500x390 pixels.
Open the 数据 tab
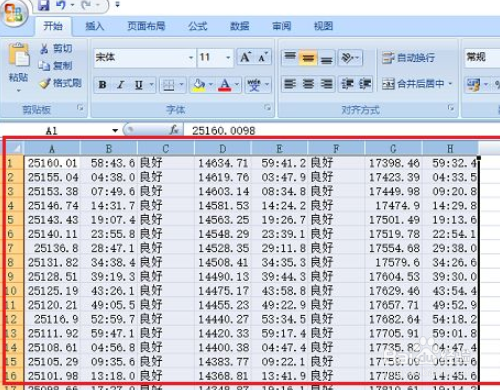(x=240, y=26)
